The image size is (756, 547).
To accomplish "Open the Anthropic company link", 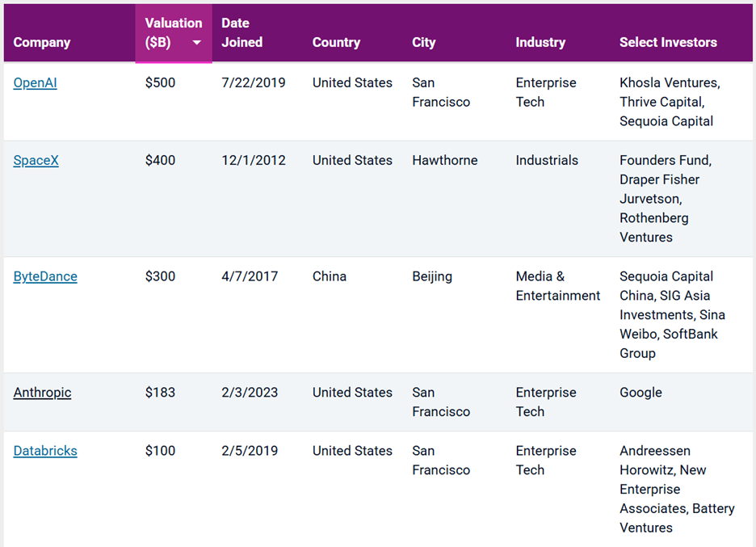I will 42,393.
